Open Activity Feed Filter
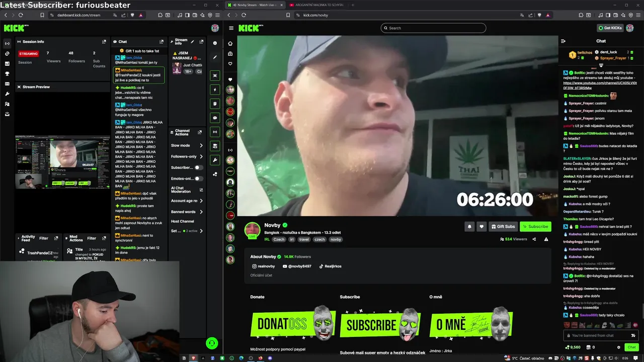This screenshot has width=644, height=362. point(44,238)
